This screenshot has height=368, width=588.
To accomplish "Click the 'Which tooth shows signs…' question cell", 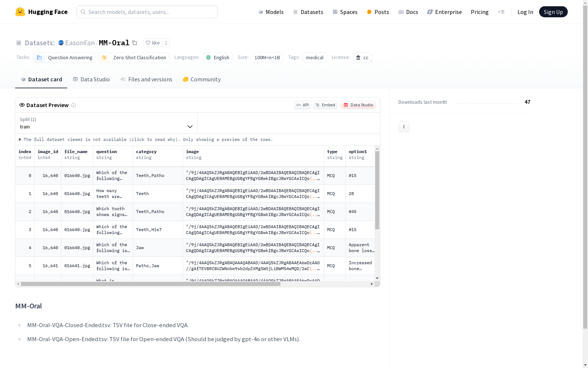I will (x=113, y=212).
